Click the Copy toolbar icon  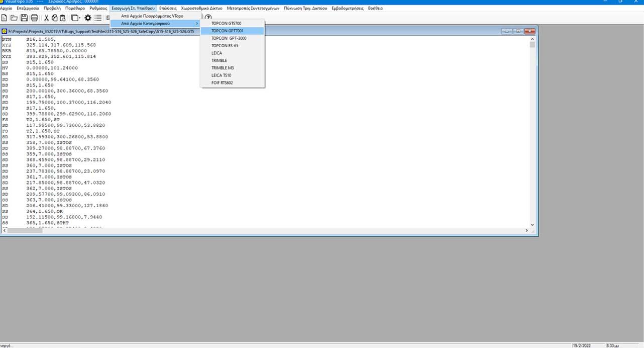pos(55,18)
